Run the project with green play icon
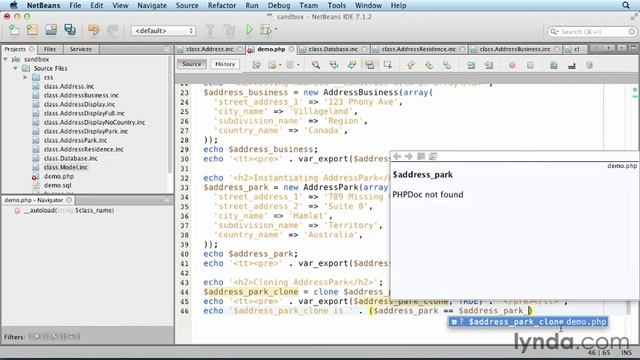This screenshot has height=360, width=640. 249,30
